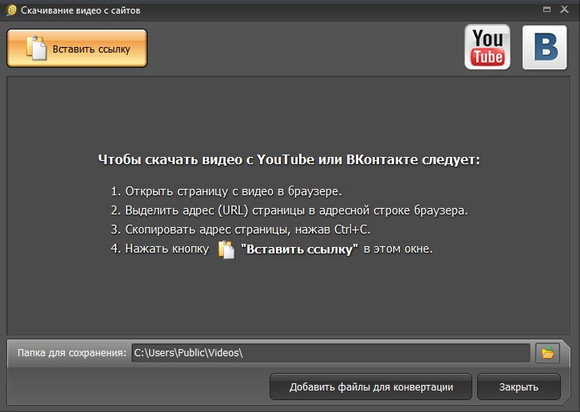This screenshot has height=412, width=580.
Task: Click the Закрыть button
Action: click(x=519, y=387)
